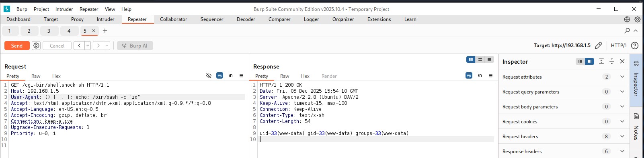
Task: Switch to the Collaborator tab
Action: (x=174, y=19)
